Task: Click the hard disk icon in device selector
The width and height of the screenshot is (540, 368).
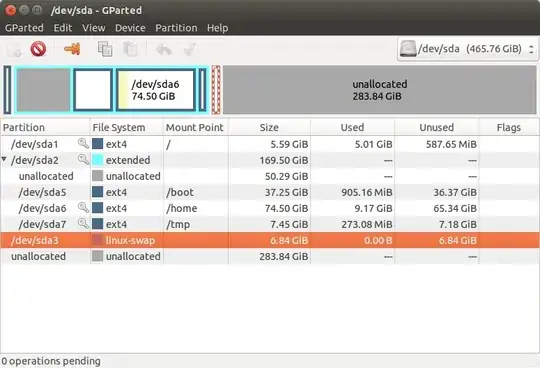Action: [x=408, y=49]
